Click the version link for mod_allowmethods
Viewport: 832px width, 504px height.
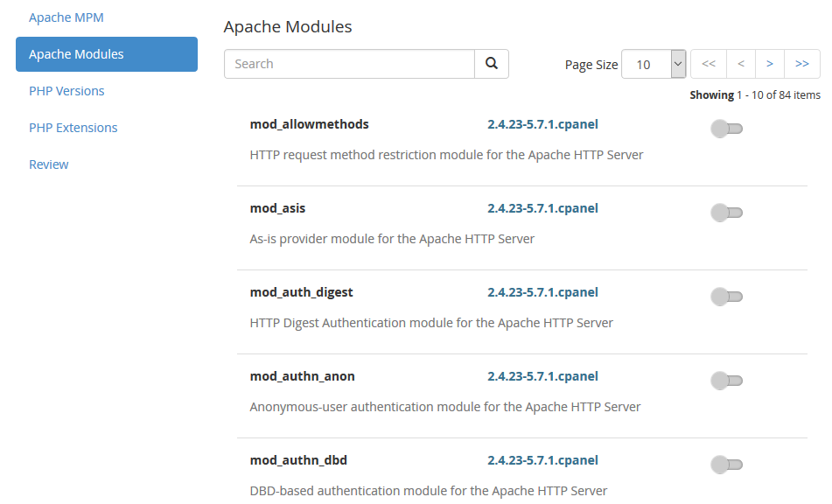(542, 124)
